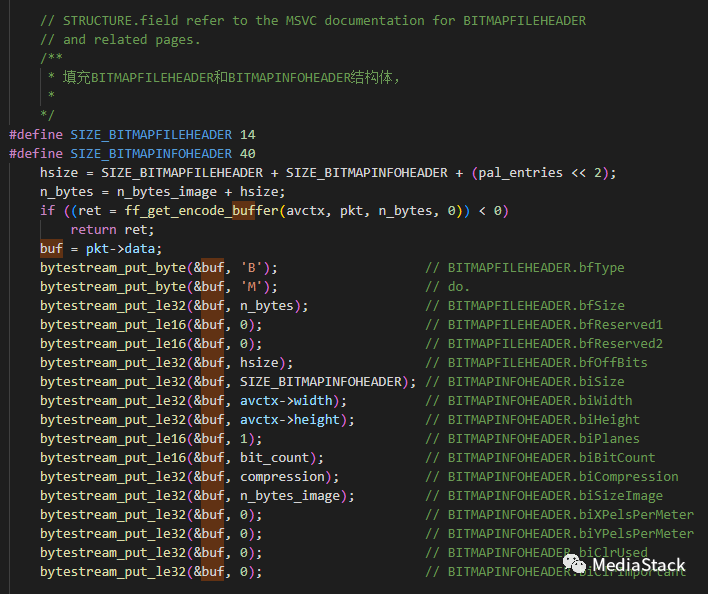Click the value 40 in the #define line
Screen dimensions: 708x594
[247, 154]
